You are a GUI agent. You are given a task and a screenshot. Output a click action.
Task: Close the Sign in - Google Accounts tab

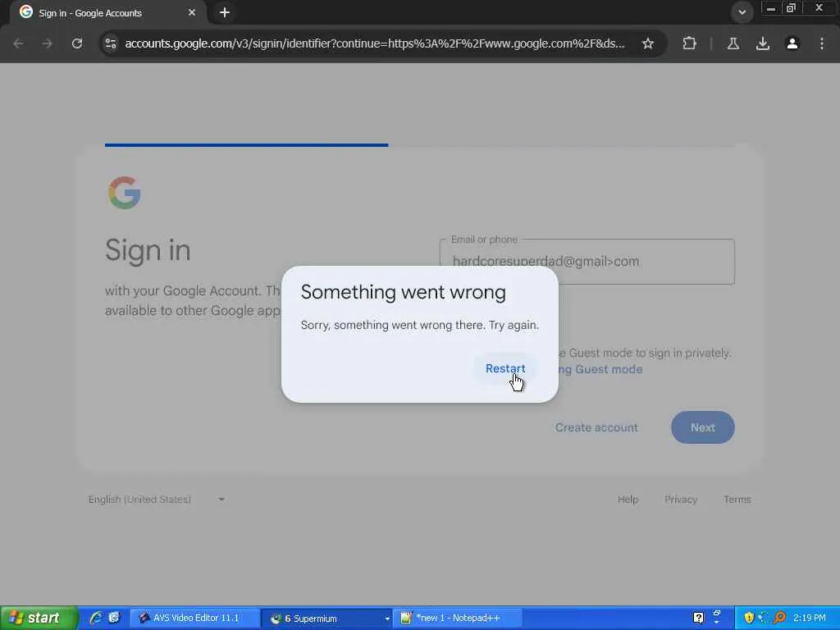tap(192, 12)
